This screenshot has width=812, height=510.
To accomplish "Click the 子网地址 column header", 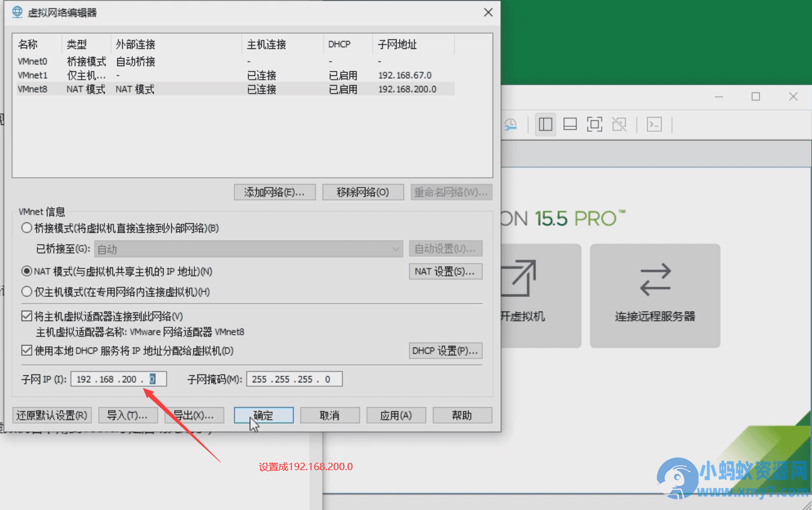I will coord(413,44).
